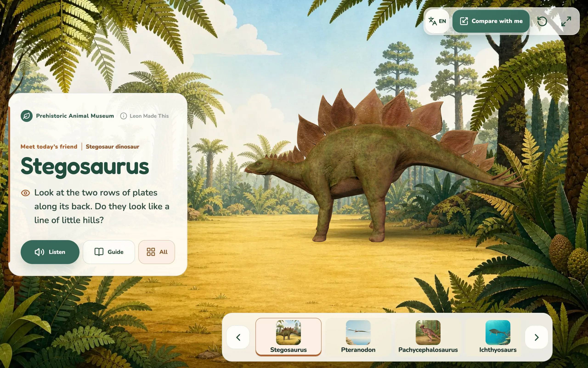The width and height of the screenshot is (588, 368).
Task: Go to previous animals with left chevron
Action: 238,337
